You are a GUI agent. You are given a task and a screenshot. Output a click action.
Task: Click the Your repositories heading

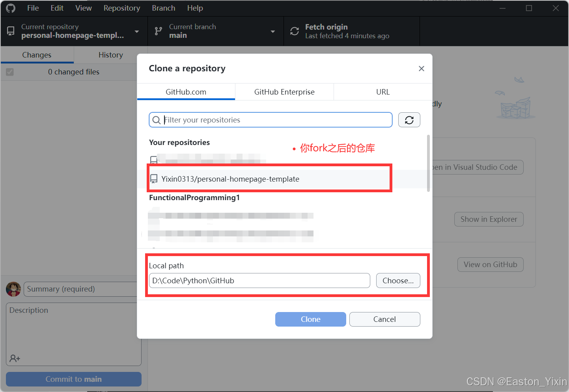(x=179, y=143)
